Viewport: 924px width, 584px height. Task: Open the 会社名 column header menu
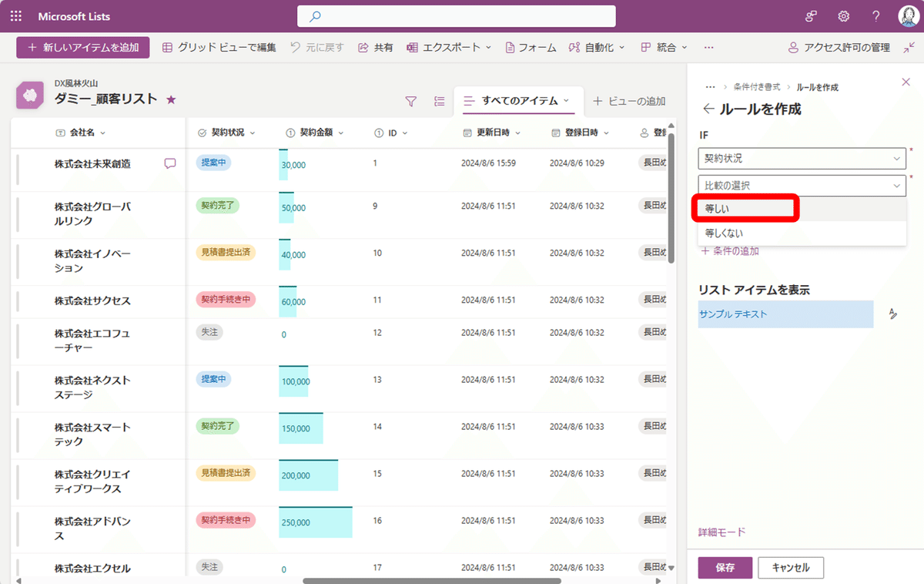click(82, 133)
